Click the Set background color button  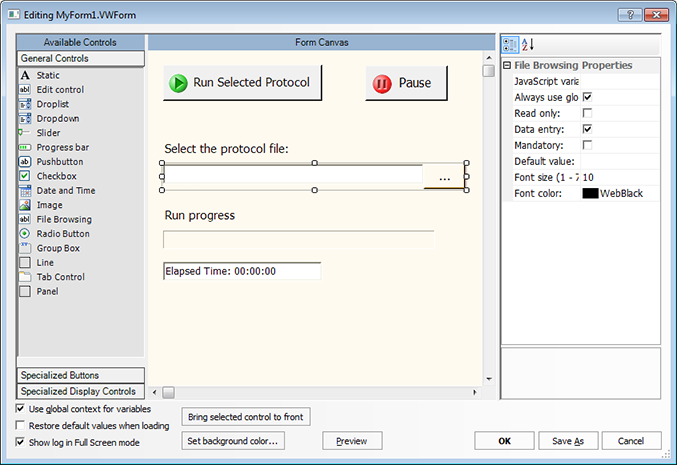(x=234, y=440)
